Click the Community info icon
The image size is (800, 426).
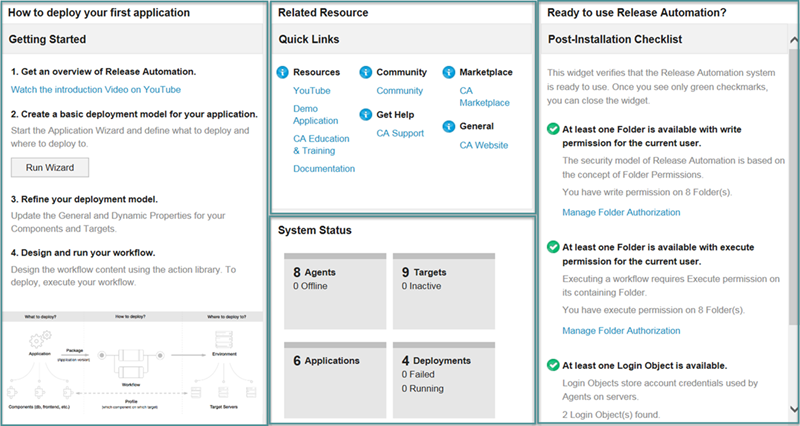click(365, 73)
